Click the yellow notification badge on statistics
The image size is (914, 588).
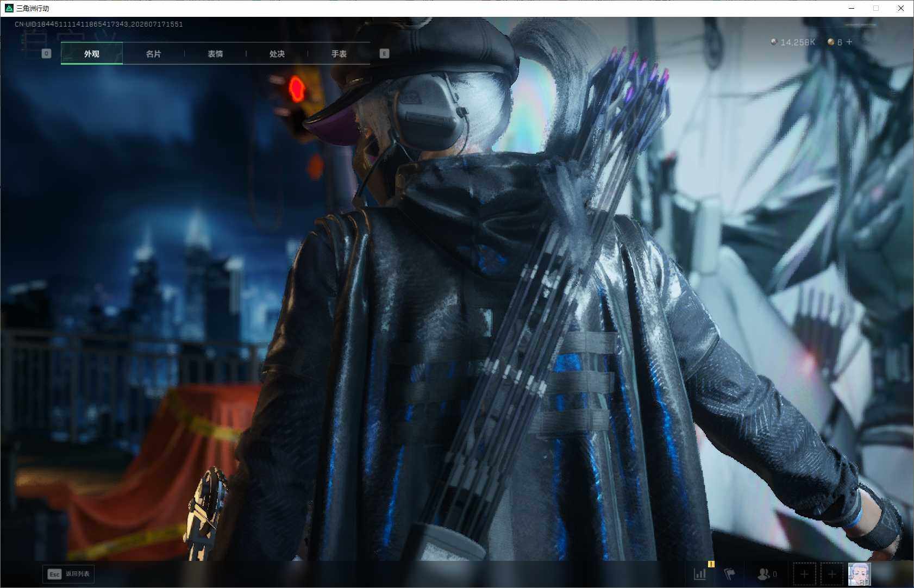[711, 564]
